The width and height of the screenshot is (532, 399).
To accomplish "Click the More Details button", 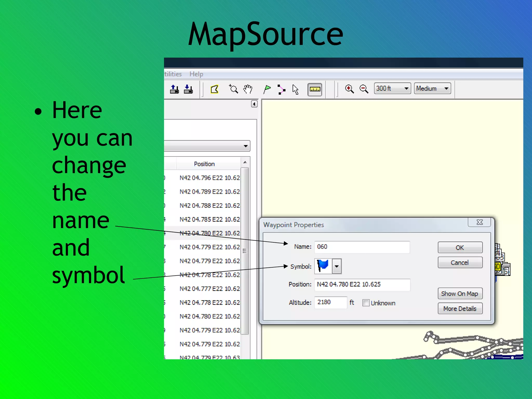I will tap(460, 309).
